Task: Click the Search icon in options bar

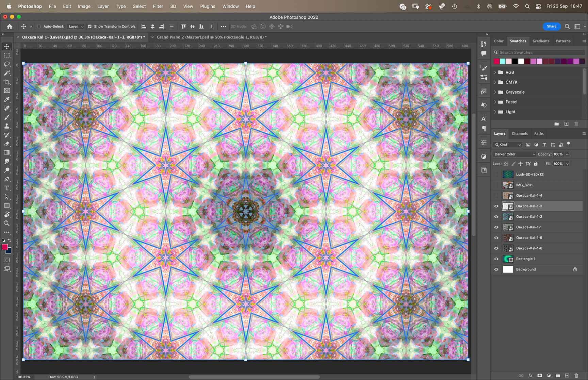Action: [x=567, y=26]
